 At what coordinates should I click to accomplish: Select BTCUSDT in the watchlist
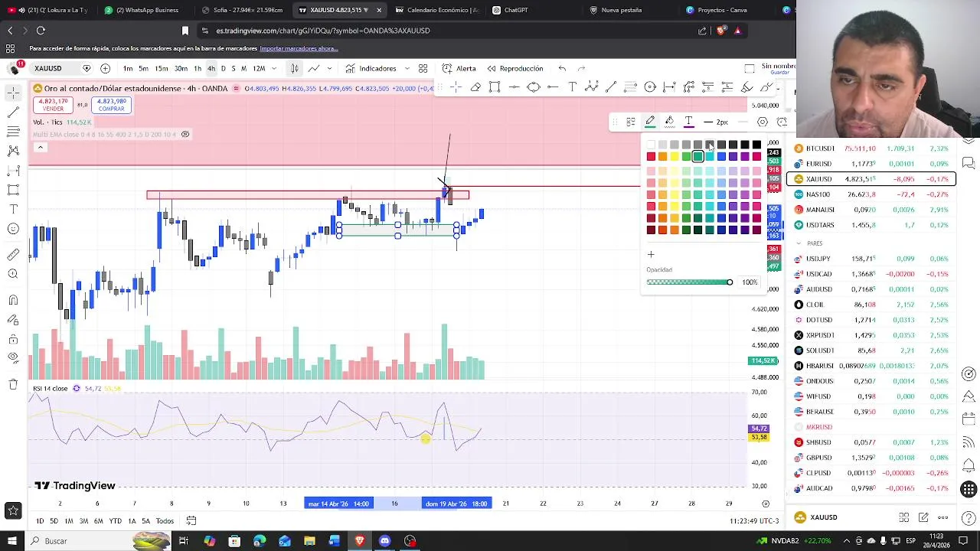(871, 148)
